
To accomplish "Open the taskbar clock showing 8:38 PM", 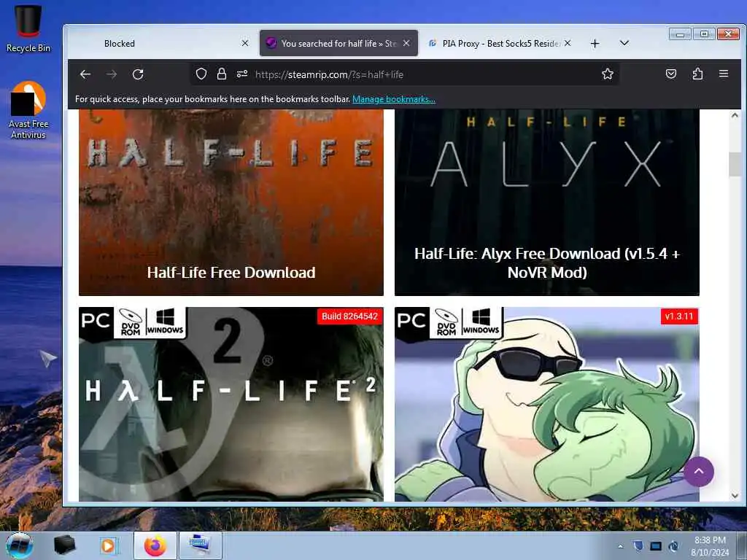I will [709, 546].
